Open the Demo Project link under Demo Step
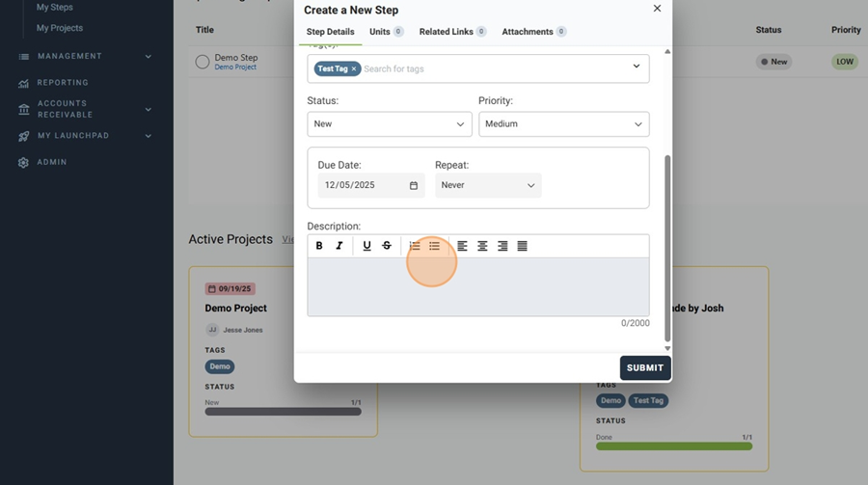868x485 pixels. pyautogui.click(x=235, y=67)
